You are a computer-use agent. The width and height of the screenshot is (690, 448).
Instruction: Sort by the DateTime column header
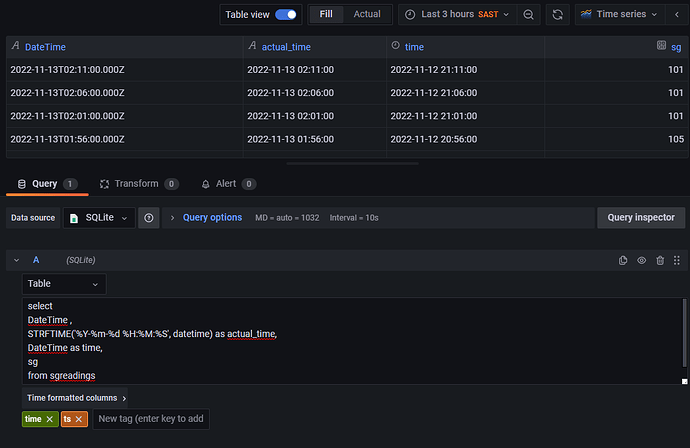point(45,47)
